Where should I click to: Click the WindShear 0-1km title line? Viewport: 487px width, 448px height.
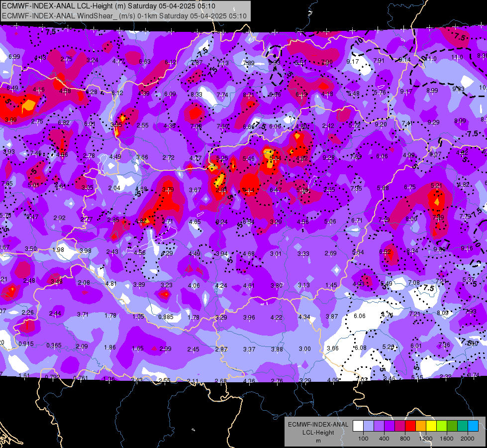[x=124, y=16]
